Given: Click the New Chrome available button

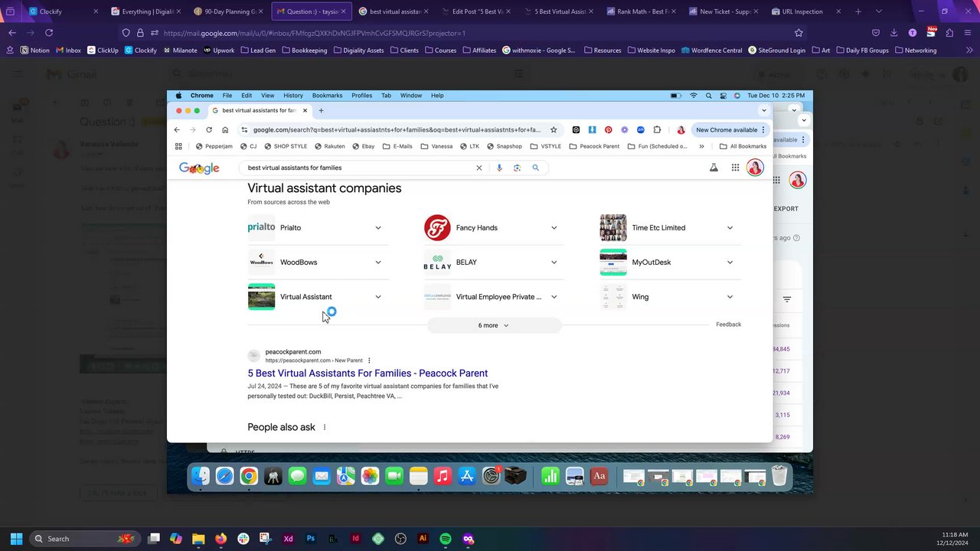Looking at the screenshot, I should [x=727, y=130].
